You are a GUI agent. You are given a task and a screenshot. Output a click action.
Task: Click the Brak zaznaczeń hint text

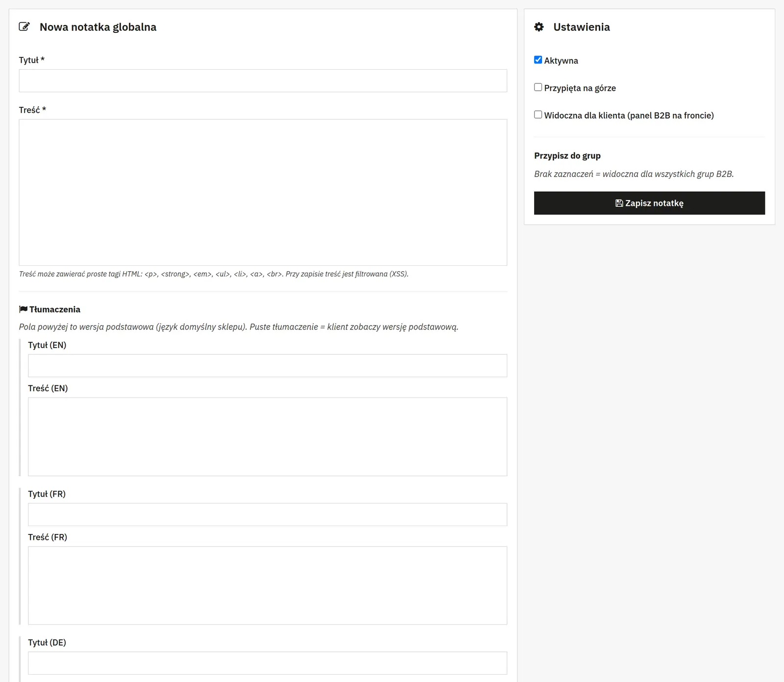tap(634, 174)
